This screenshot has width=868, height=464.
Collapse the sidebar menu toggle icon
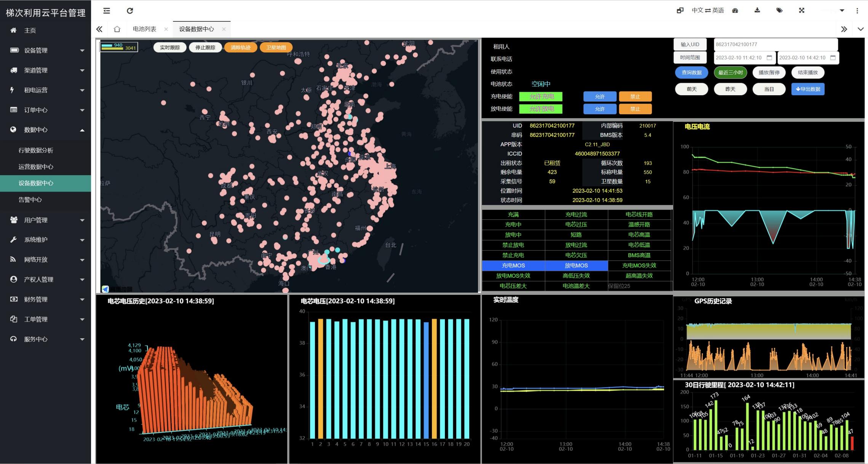pyautogui.click(x=107, y=11)
